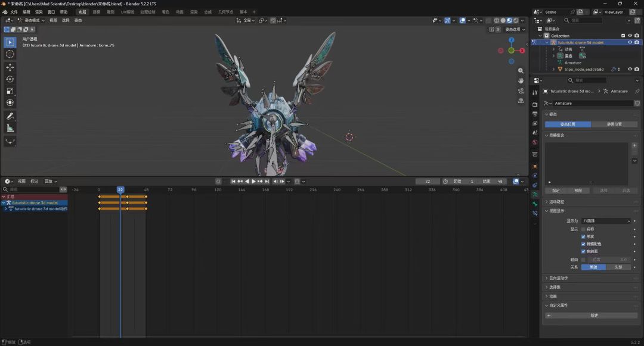Click the 静置位置 (rest position) button
The width and height of the screenshot is (644, 346).
coord(614,124)
